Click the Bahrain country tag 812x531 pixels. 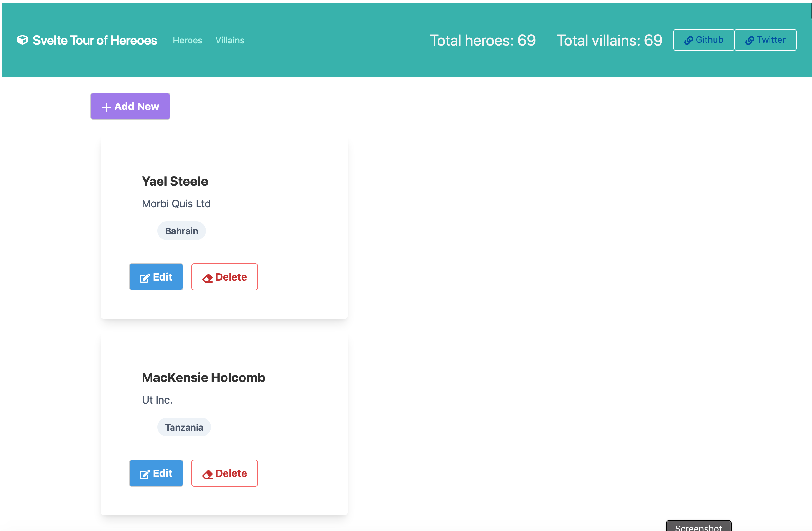181,231
